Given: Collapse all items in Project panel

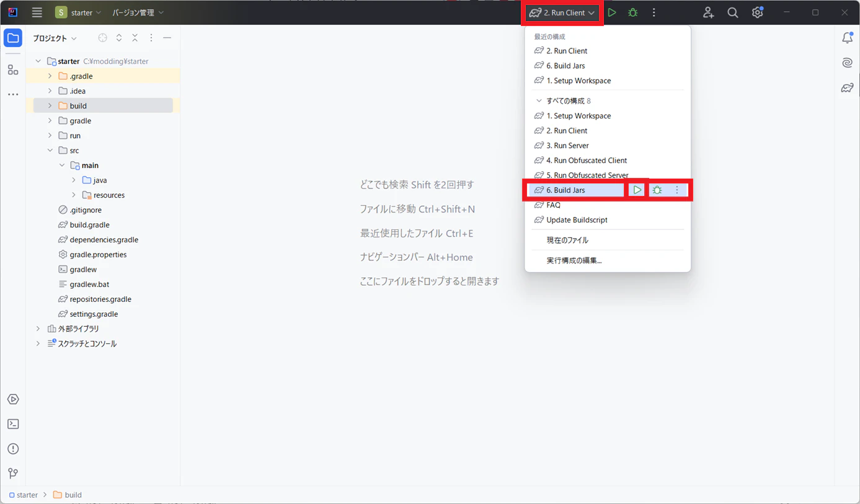Looking at the screenshot, I should tap(135, 38).
